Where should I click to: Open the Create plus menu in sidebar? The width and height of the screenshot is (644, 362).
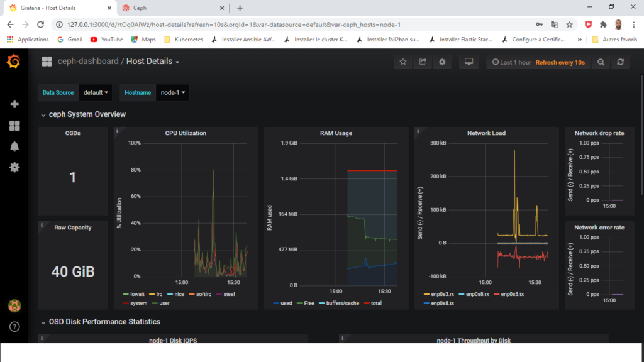point(14,104)
